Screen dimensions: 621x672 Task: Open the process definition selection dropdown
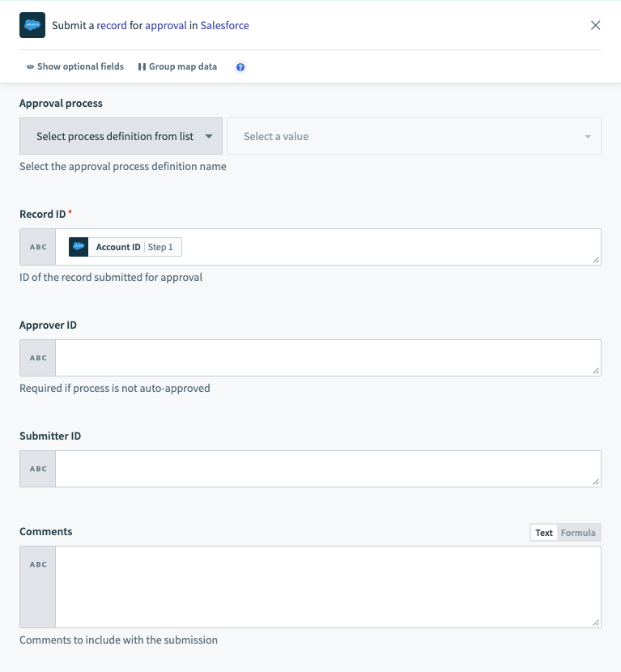pyautogui.click(x=121, y=136)
